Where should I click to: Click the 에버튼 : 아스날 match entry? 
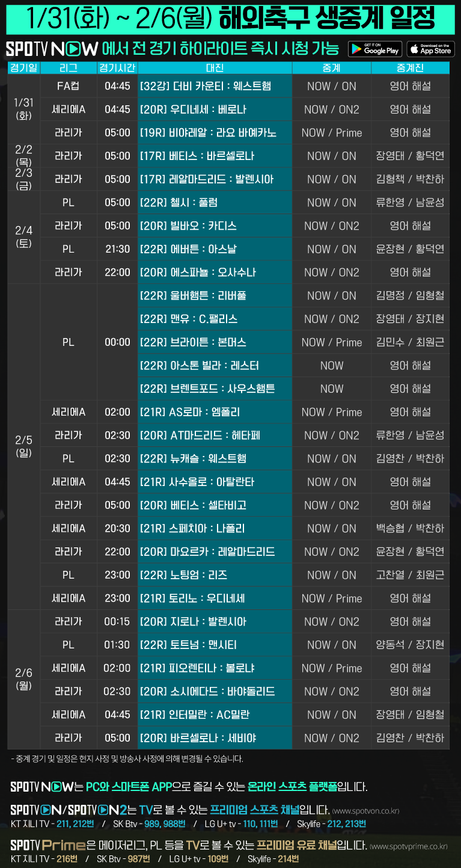(215, 249)
